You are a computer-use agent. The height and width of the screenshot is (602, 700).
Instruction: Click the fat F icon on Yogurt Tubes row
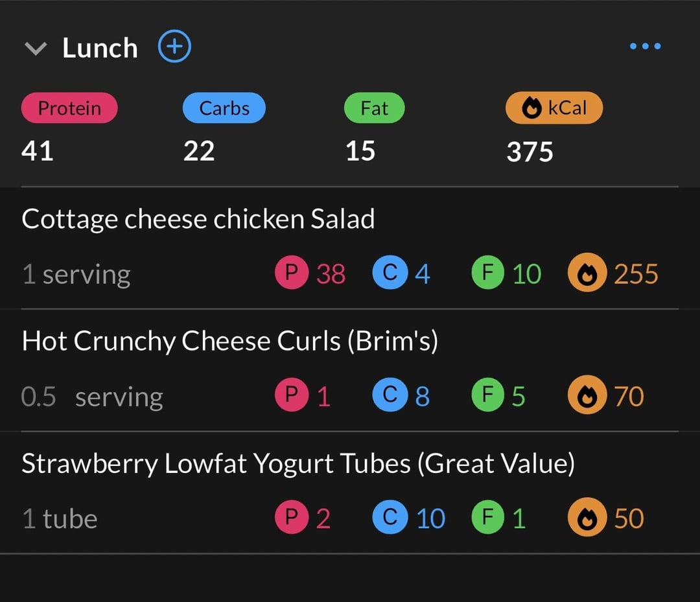tap(487, 518)
